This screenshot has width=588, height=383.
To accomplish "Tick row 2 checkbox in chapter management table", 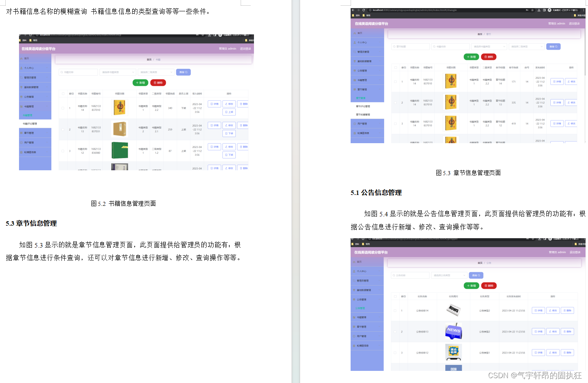I will [x=395, y=103].
